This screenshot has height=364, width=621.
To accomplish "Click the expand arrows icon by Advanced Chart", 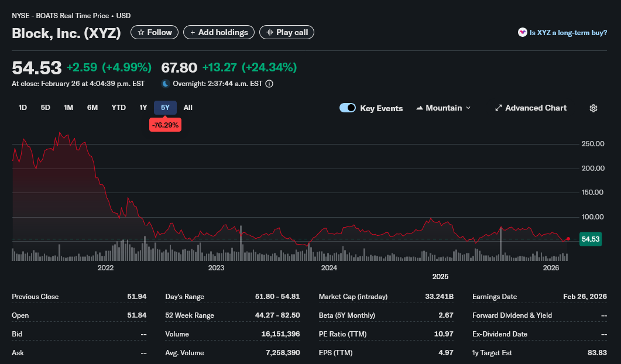I will [x=499, y=108].
